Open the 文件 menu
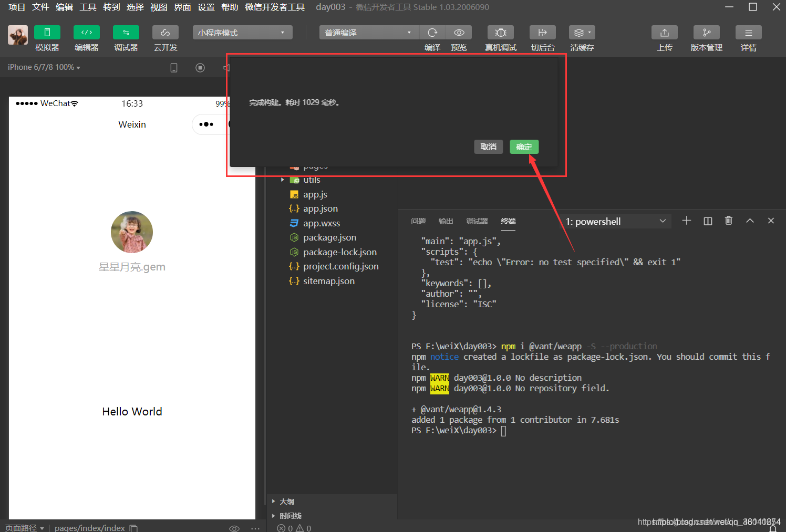 coord(40,7)
